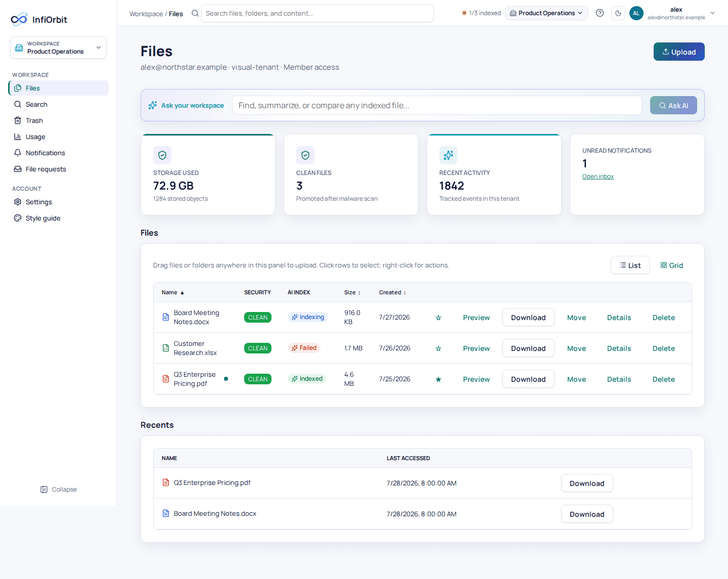Open the help question-mark icon
The width and height of the screenshot is (728, 579).
click(600, 13)
